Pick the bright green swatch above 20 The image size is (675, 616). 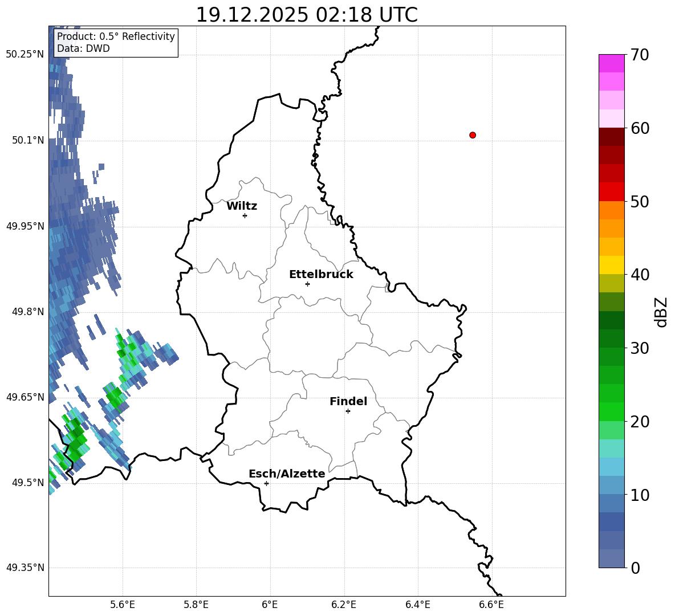611,411
